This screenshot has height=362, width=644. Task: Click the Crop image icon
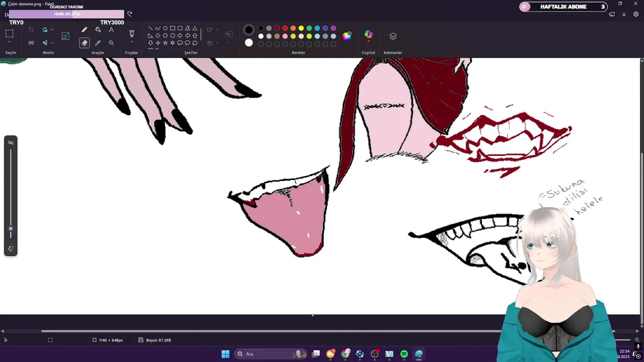[x=31, y=30]
